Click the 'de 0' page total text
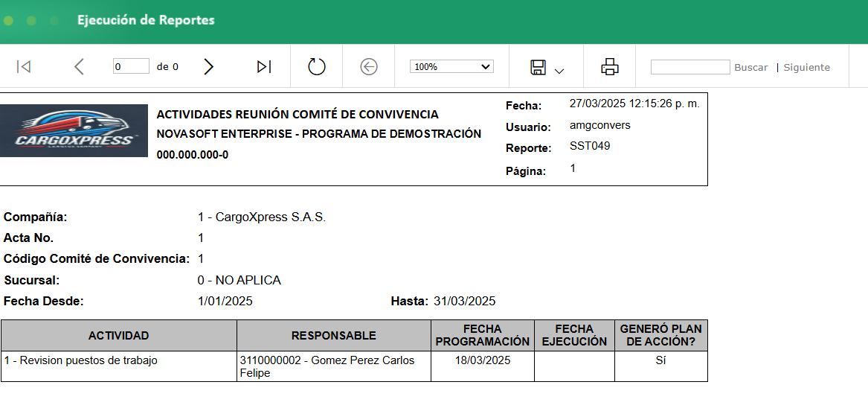Image resolution: width=868 pixels, height=414 pixels. tap(168, 67)
